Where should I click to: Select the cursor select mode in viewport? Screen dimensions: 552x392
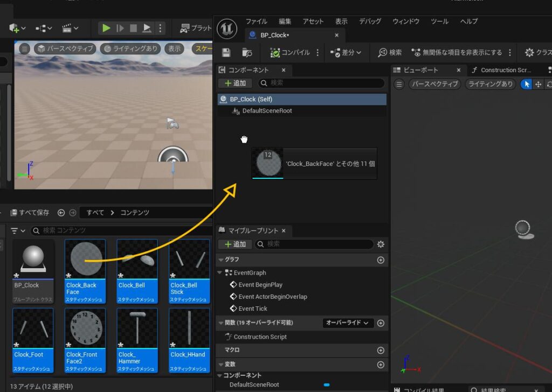[527, 84]
